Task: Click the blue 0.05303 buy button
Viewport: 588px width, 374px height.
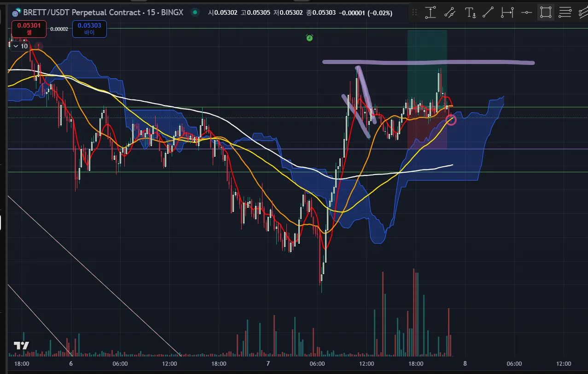Action: click(89, 29)
